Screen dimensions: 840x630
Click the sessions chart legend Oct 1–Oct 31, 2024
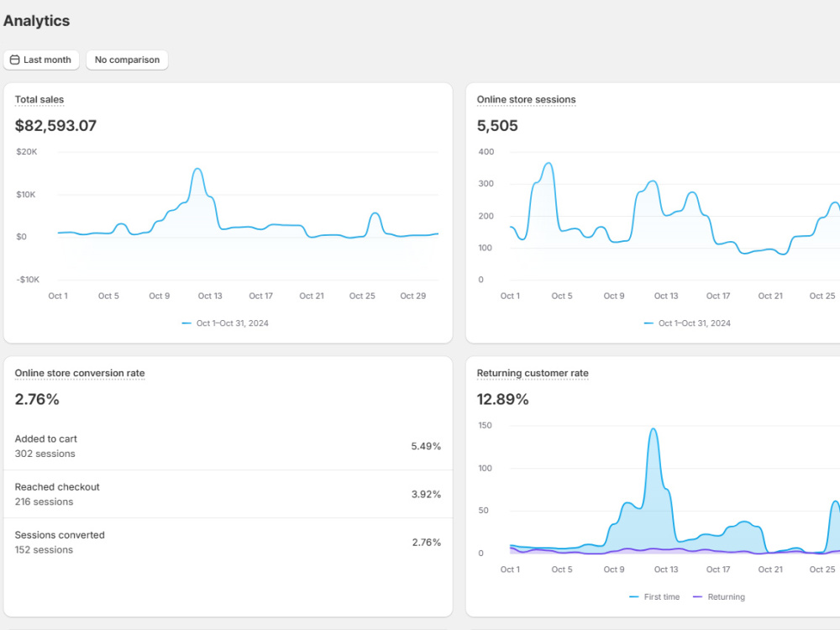coord(687,323)
